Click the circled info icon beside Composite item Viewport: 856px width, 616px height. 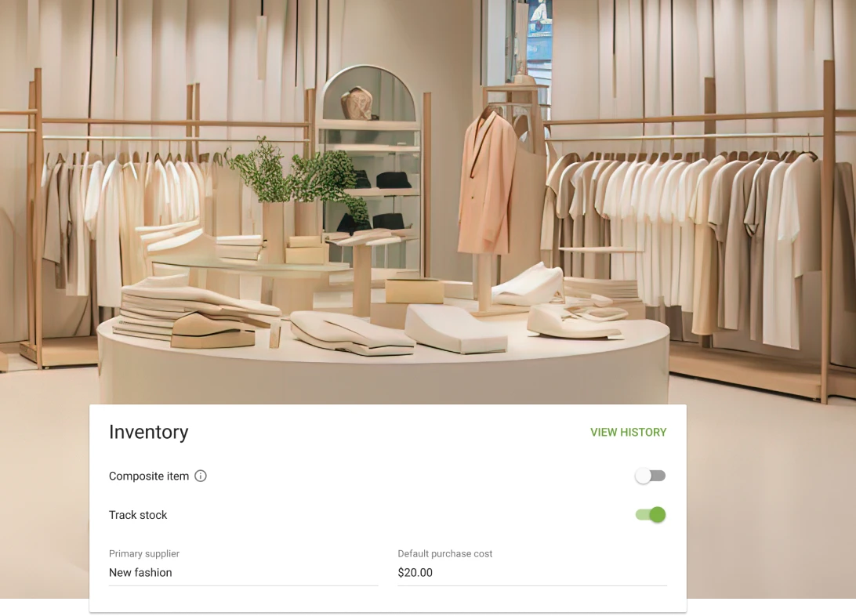click(201, 476)
